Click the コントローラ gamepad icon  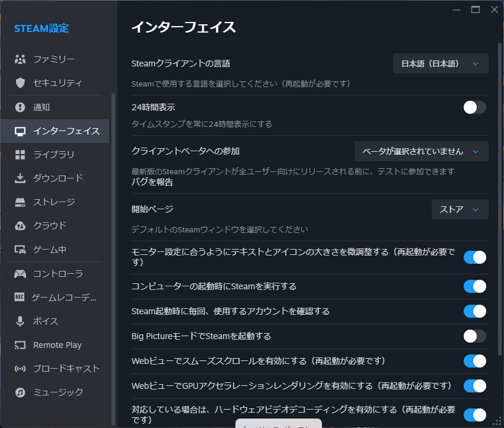tap(20, 274)
